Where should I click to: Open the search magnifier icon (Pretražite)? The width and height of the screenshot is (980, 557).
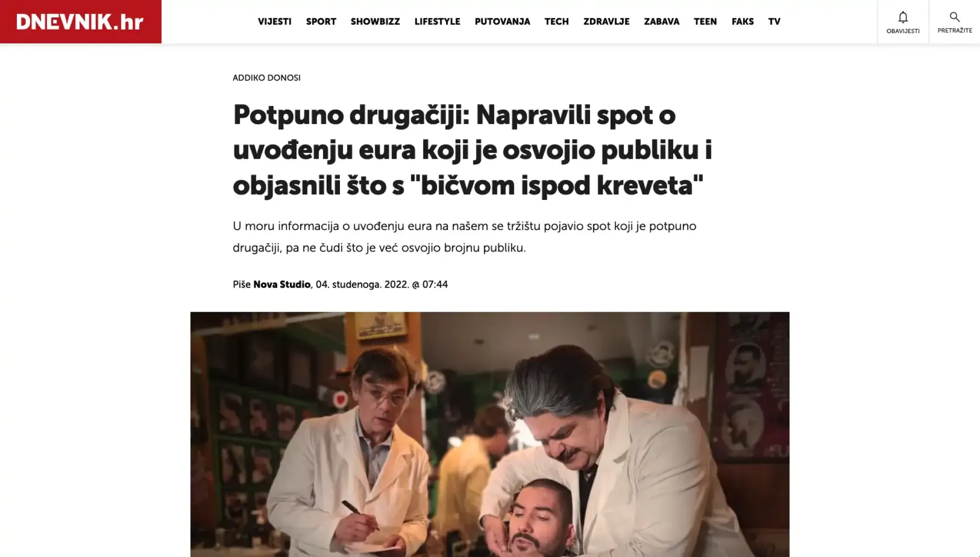[x=954, y=22]
